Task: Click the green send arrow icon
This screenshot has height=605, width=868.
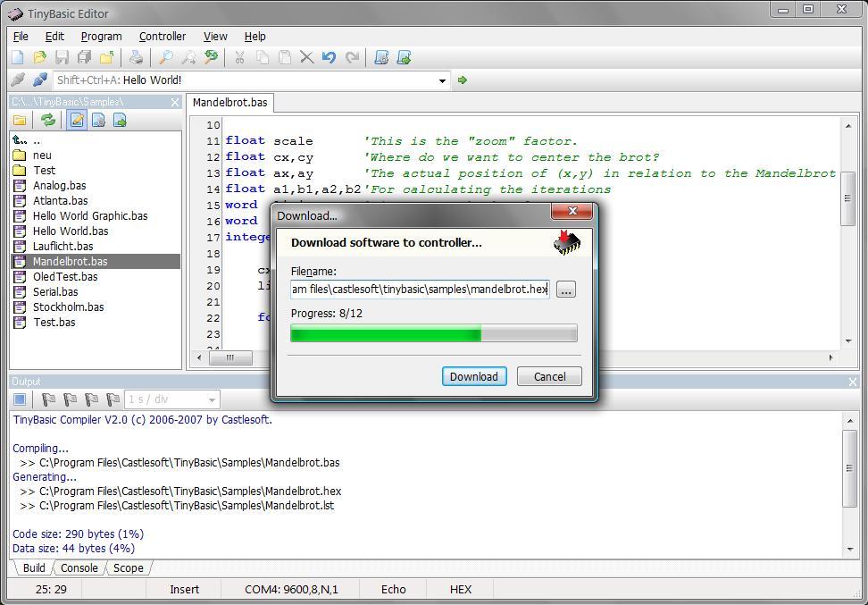Action: pyautogui.click(x=463, y=80)
